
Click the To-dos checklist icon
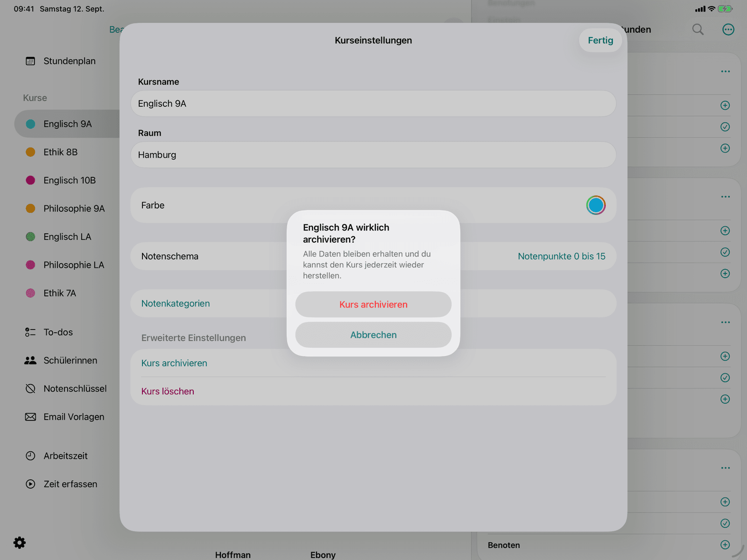pos(30,332)
